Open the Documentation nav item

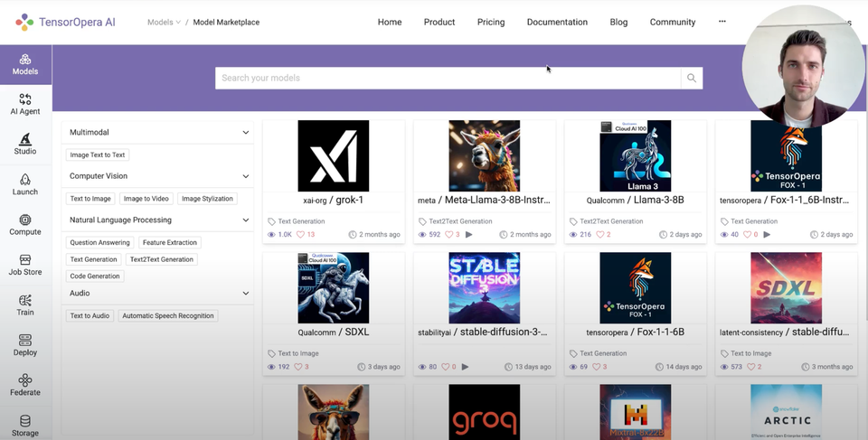pyautogui.click(x=557, y=23)
